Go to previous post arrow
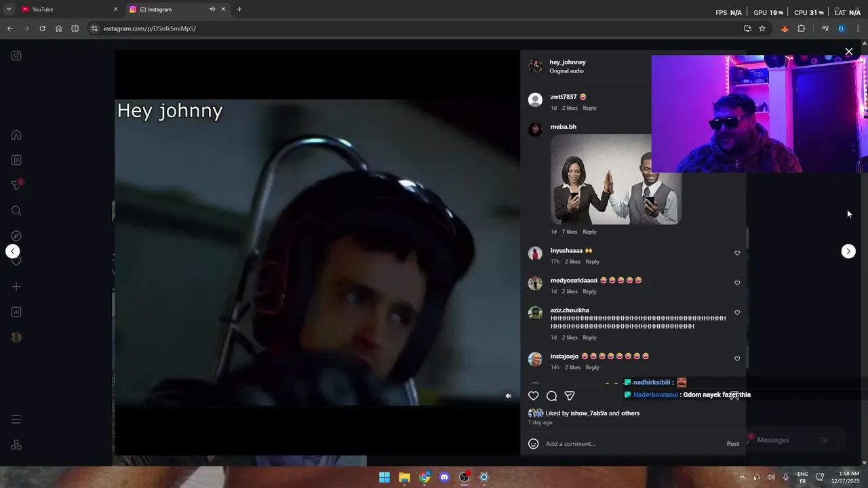Image resolution: width=868 pixels, height=488 pixels. [13, 251]
